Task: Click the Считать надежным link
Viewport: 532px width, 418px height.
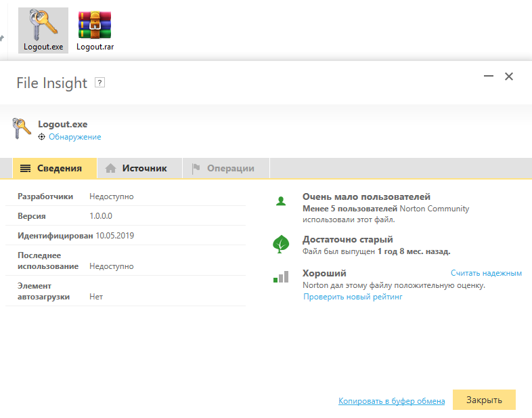Action: point(486,273)
